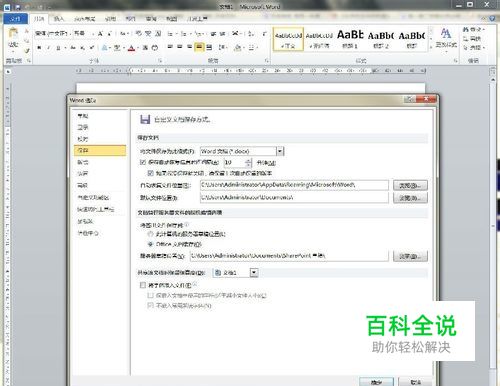Viewport: 500px width, 386px height.
Task: Click the Subscript icon
Action: tap(82, 48)
